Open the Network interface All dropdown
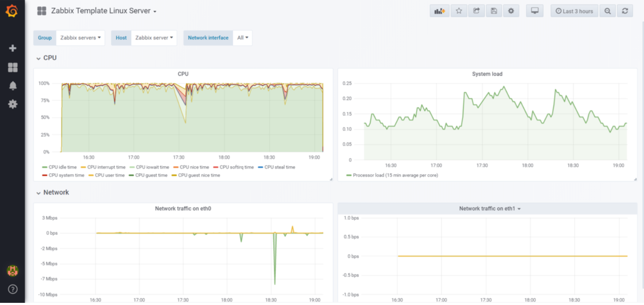Image resolution: width=644 pixels, height=305 pixels. [x=242, y=38]
